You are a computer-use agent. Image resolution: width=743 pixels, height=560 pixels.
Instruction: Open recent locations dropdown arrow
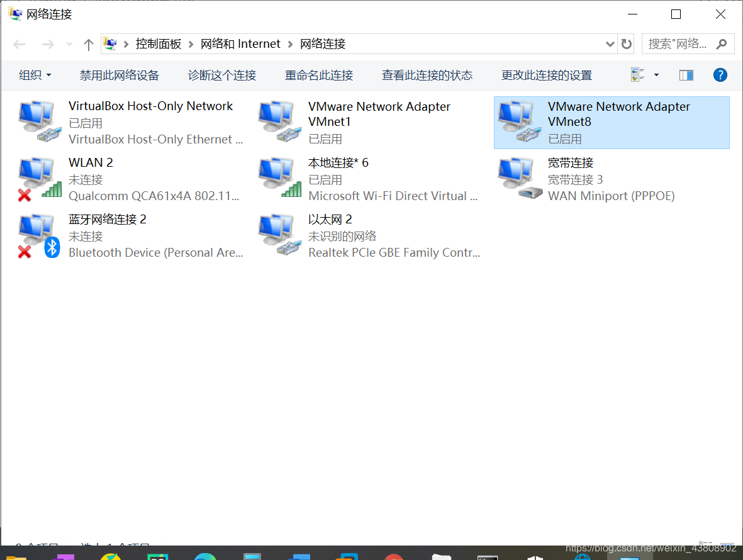tap(70, 45)
